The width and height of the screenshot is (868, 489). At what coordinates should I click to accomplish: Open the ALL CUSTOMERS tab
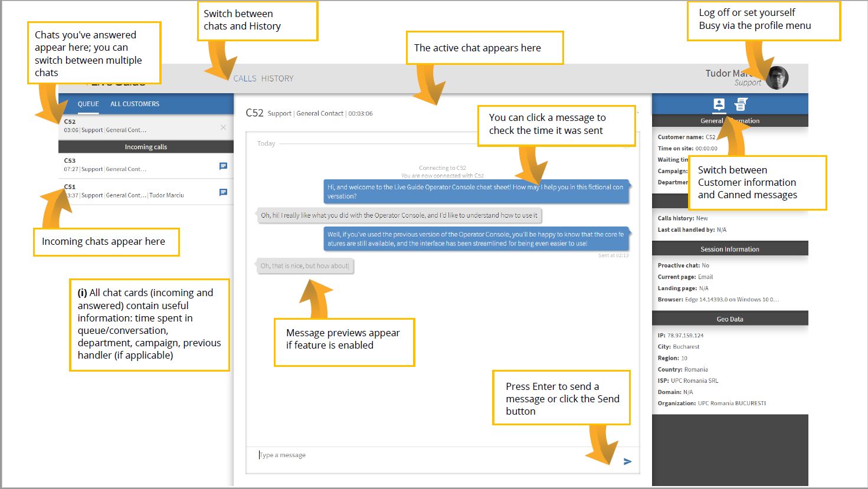pyautogui.click(x=135, y=104)
